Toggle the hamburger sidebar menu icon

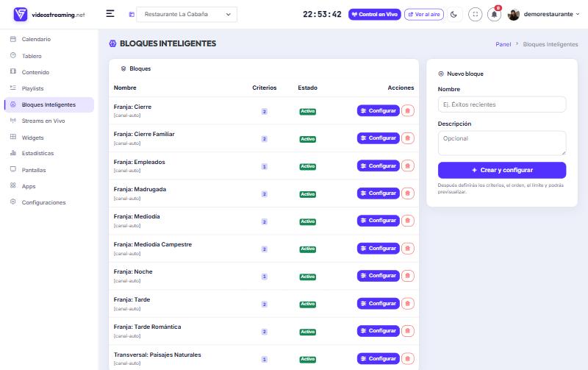click(x=110, y=14)
